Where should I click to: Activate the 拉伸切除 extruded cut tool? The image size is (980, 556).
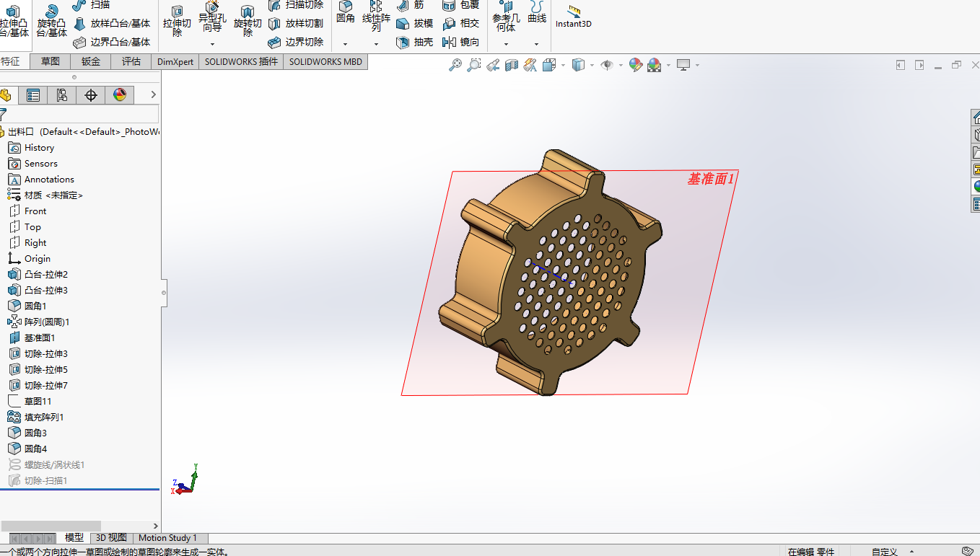pos(177,20)
